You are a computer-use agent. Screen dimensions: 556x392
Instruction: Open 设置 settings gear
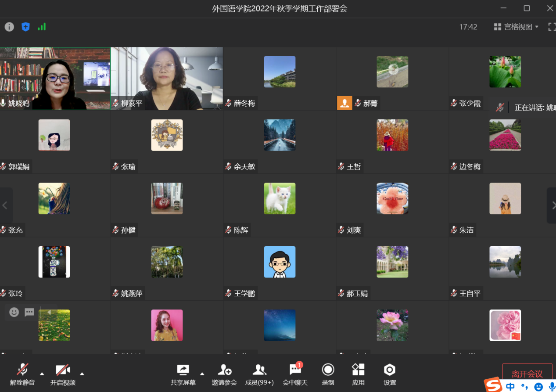click(x=389, y=374)
